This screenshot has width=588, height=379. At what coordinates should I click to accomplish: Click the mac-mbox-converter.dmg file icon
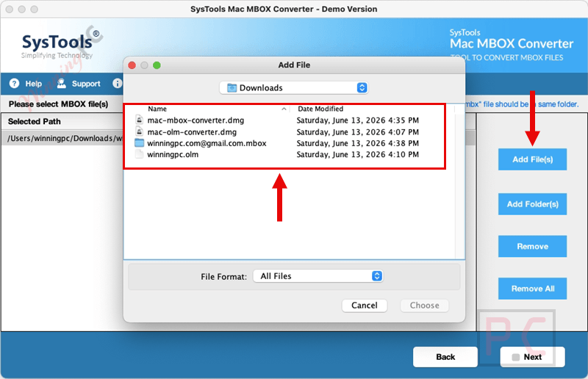coord(139,120)
